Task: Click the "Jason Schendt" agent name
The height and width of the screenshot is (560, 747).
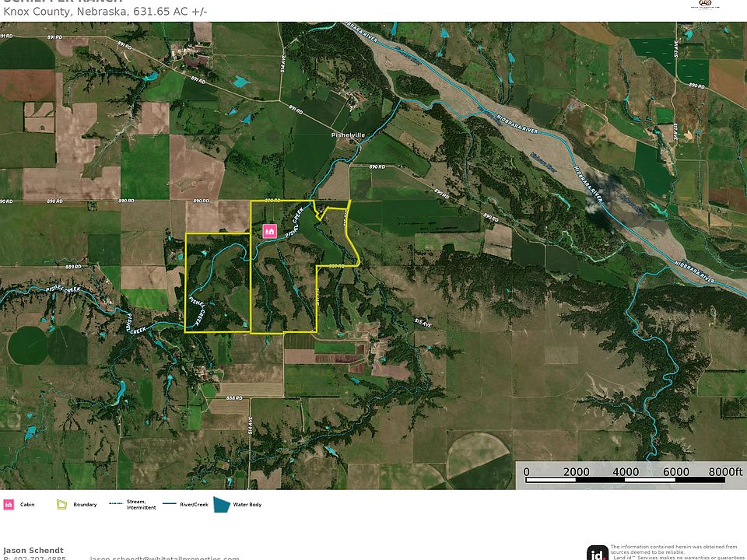Action: tap(33, 550)
